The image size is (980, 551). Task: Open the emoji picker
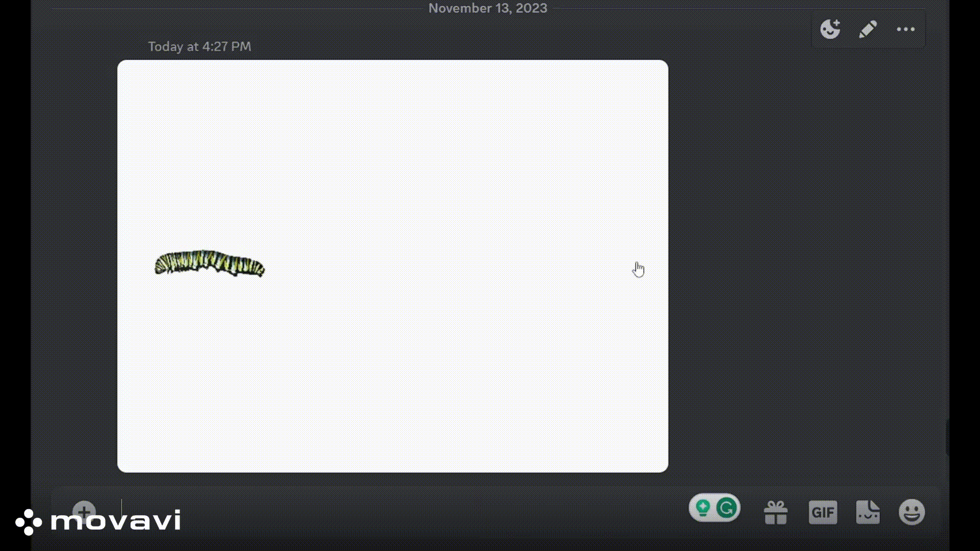click(x=913, y=513)
